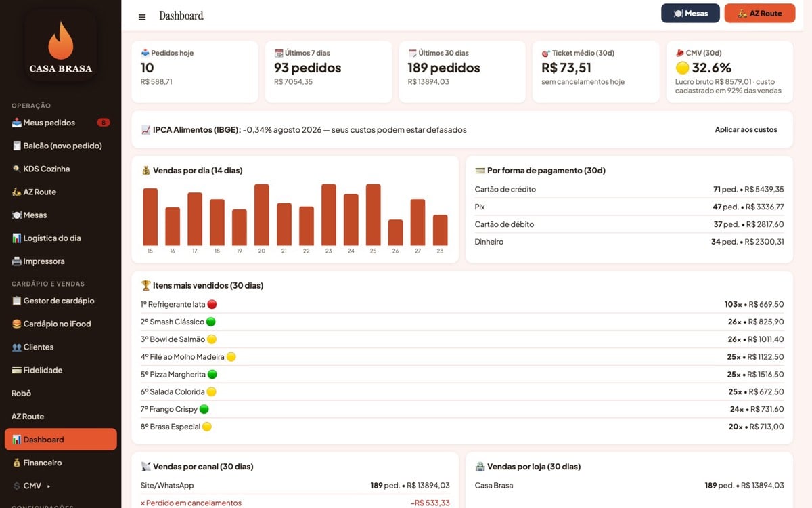
Task: Click the Refrigerante lata item name
Action: click(177, 305)
